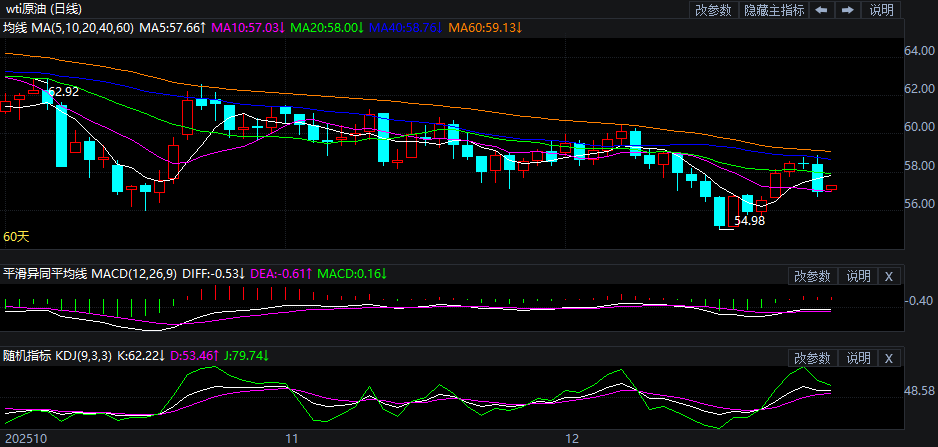Click the -0.40 MACD axis label
Viewport: 938px width, 447px height.
pyautogui.click(x=919, y=300)
